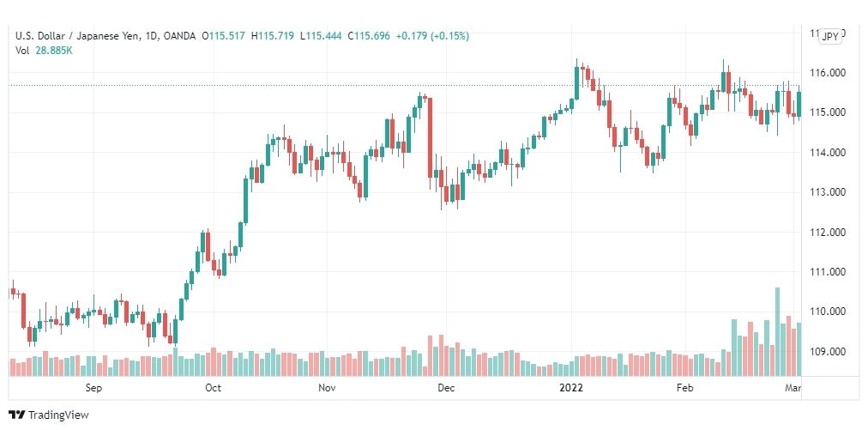Screen dimensions: 868x430
Task: Click the Feb label on time axis
Action: click(685, 388)
